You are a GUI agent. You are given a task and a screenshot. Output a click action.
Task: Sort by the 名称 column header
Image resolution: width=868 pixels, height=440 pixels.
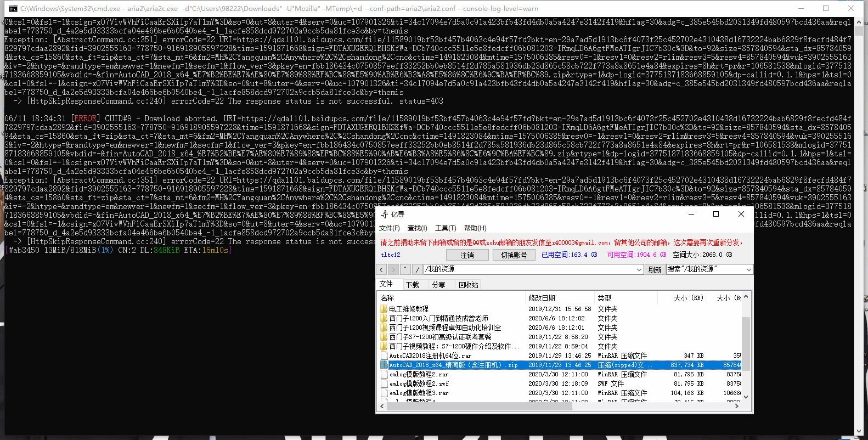click(x=451, y=298)
